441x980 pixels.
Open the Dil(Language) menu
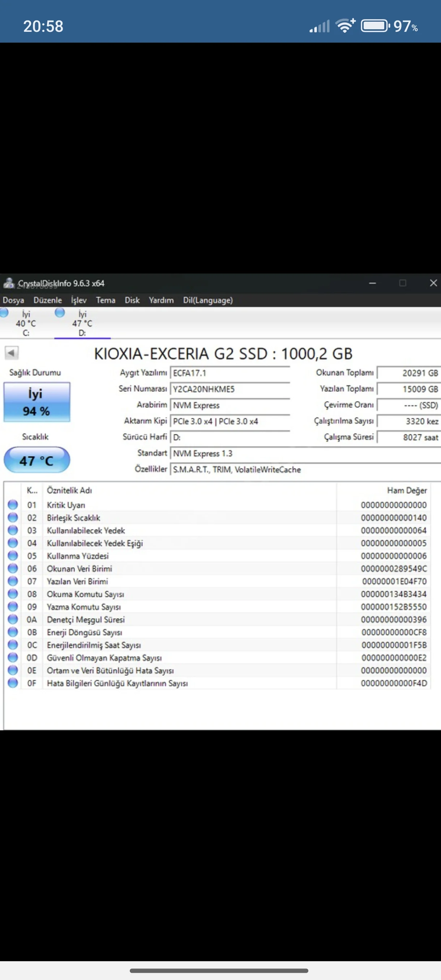pyautogui.click(x=208, y=300)
